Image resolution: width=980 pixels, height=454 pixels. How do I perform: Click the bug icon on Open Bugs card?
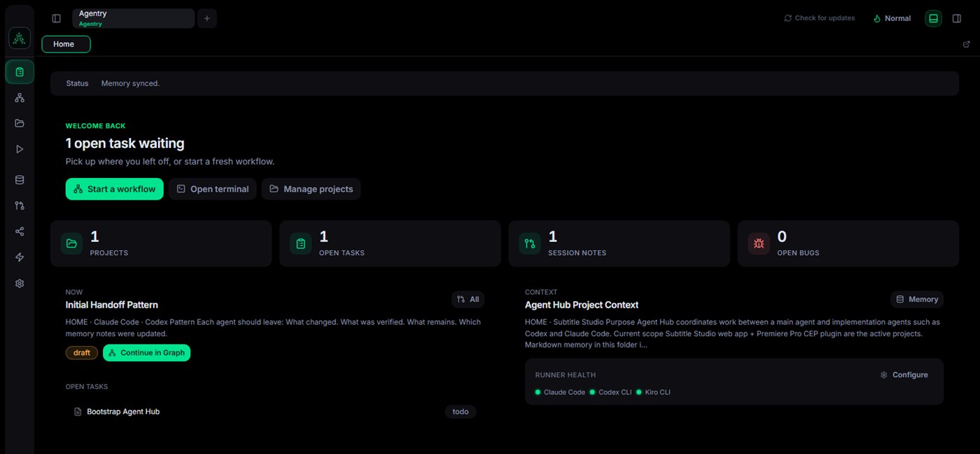(759, 244)
